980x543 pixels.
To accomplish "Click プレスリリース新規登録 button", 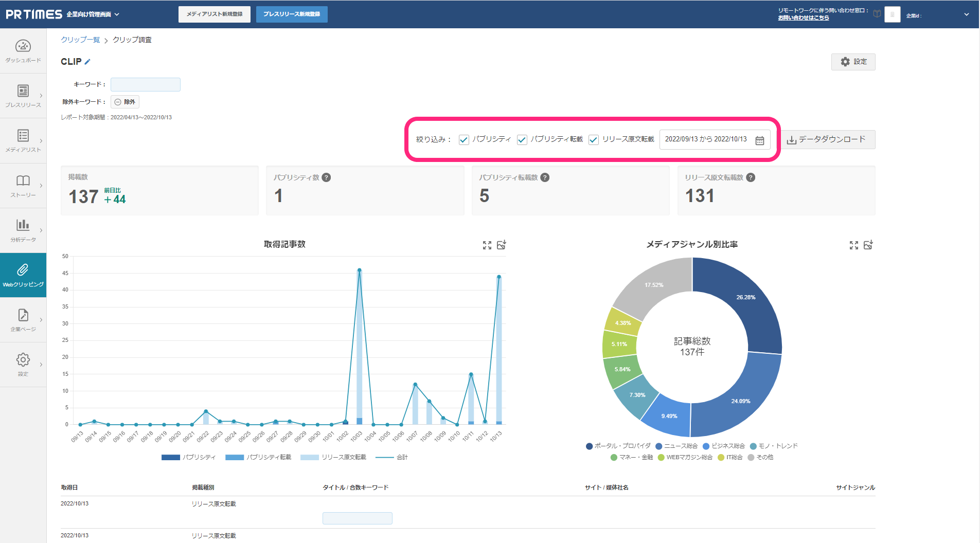I will [292, 14].
